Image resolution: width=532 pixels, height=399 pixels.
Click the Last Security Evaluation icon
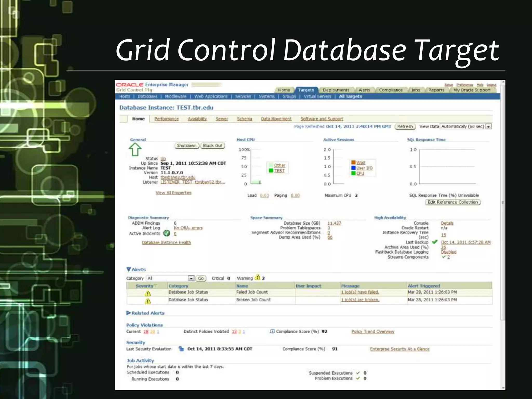click(x=181, y=349)
